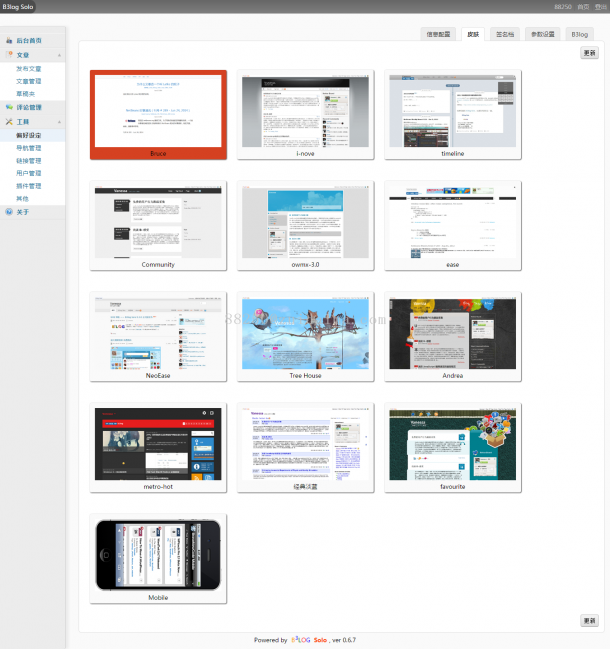The image size is (610, 649).
Task: Click the 工具 tools wrench icon
Action: (9, 121)
